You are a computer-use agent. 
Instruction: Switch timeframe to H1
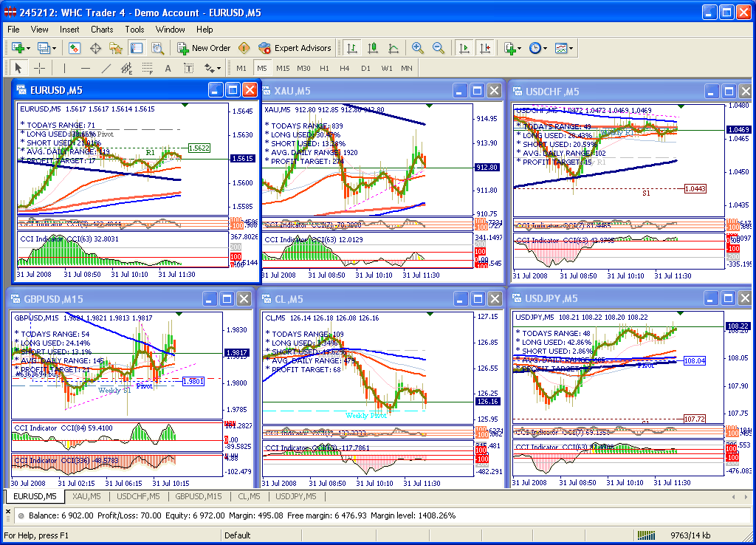325,68
